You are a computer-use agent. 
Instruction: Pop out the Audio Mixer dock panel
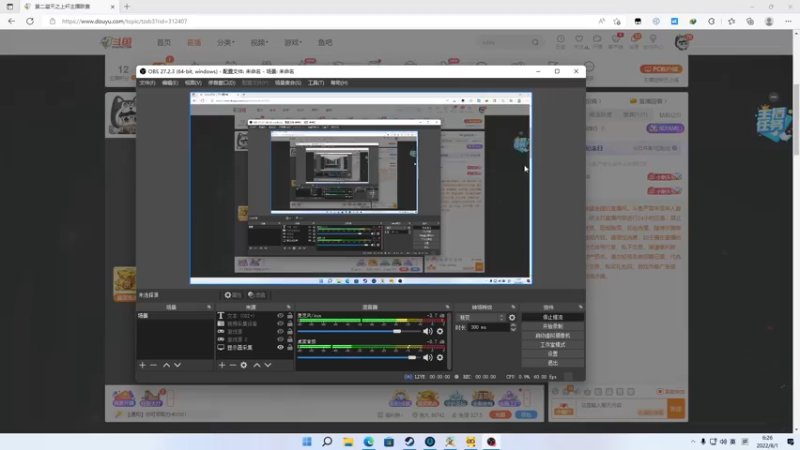pos(447,307)
